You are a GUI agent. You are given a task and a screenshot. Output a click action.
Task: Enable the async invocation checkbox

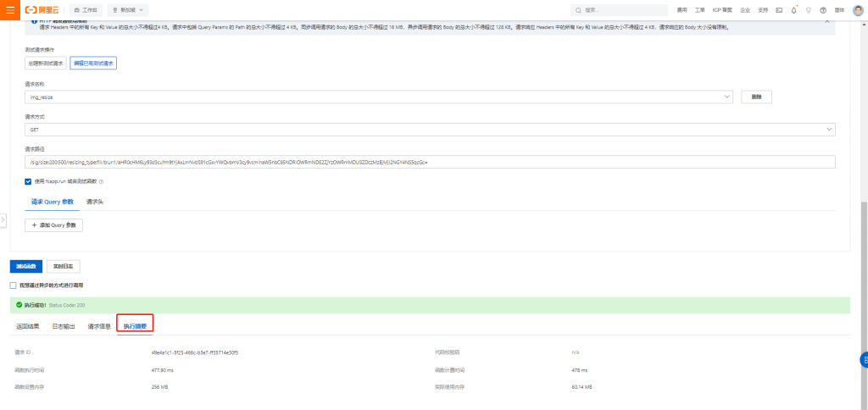point(14,285)
